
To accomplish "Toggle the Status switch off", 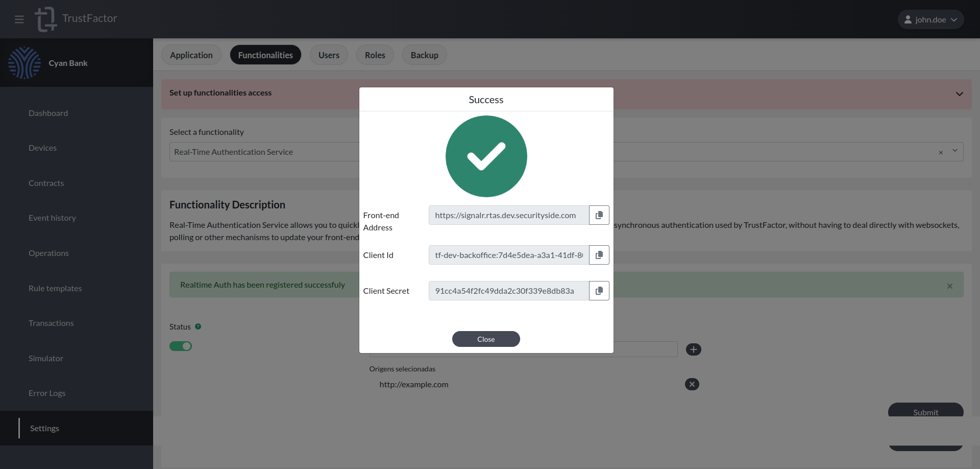I will (181, 346).
